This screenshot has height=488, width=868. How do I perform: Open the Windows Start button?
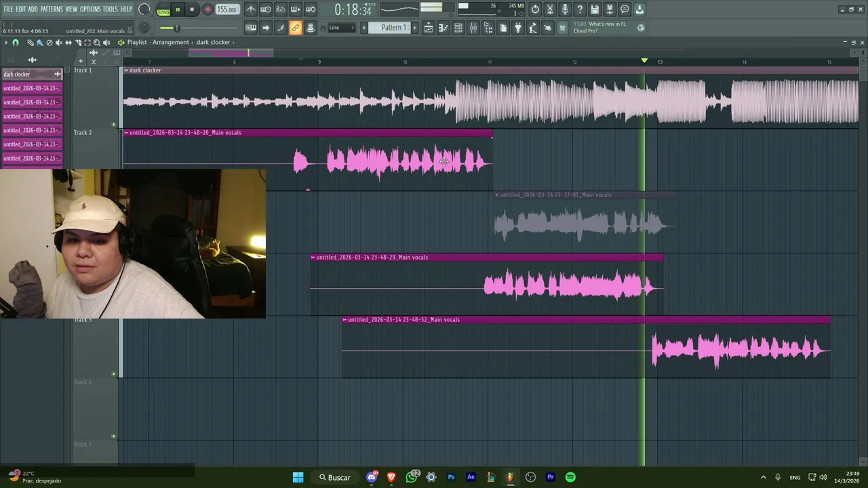[298, 477]
